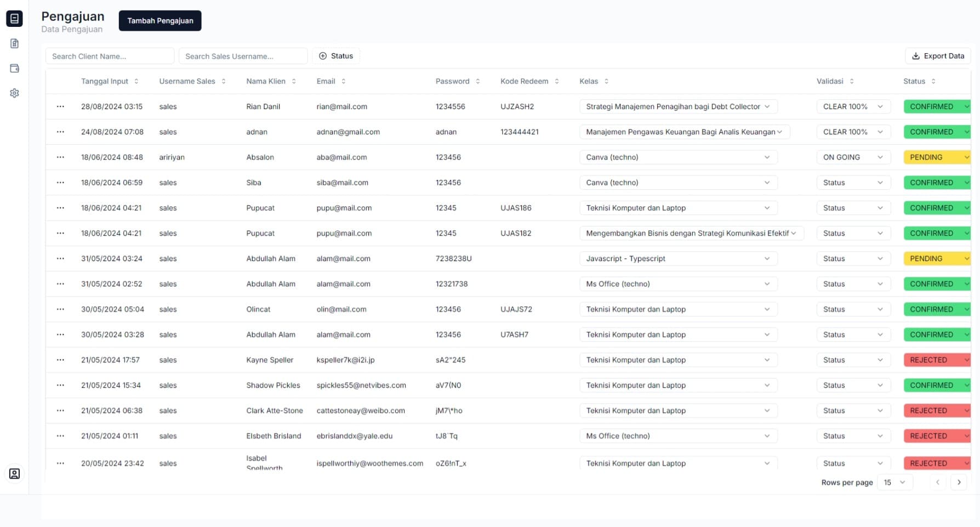
Task: Click the top sidebar logo icon
Action: click(x=15, y=19)
